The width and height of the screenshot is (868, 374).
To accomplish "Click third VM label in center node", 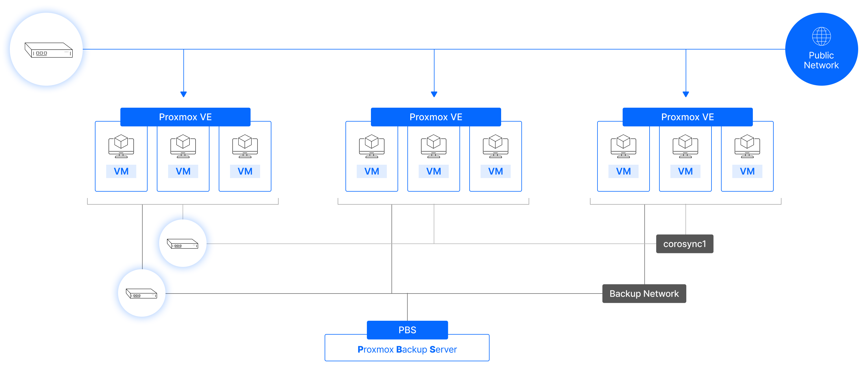I will point(496,171).
